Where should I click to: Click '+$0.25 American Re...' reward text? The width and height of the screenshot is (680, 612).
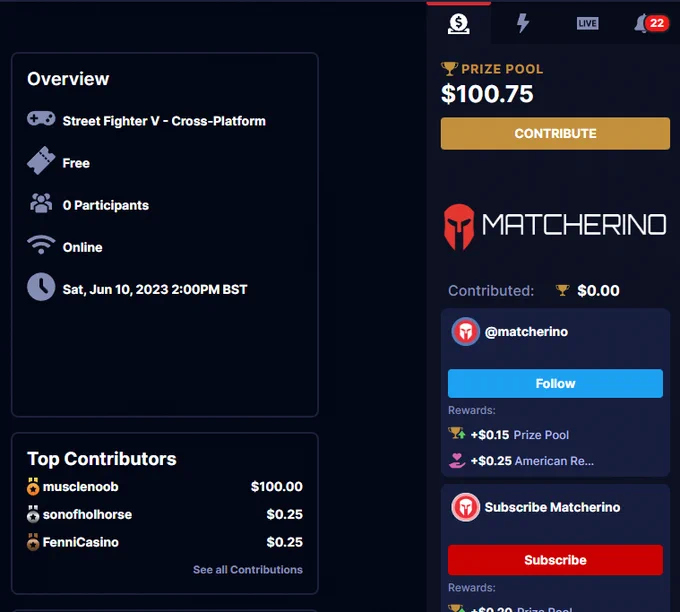(532, 461)
